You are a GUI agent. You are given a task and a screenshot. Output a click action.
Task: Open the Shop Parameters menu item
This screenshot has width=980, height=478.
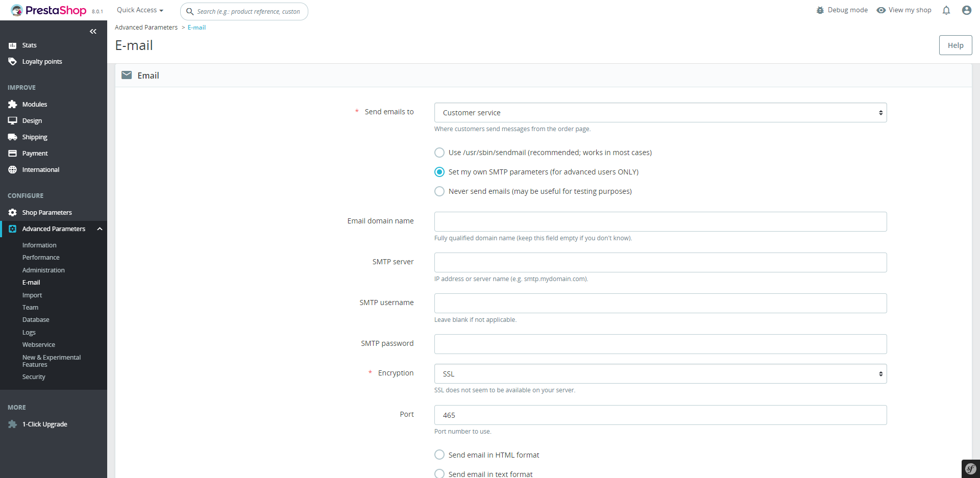[47, 212]
